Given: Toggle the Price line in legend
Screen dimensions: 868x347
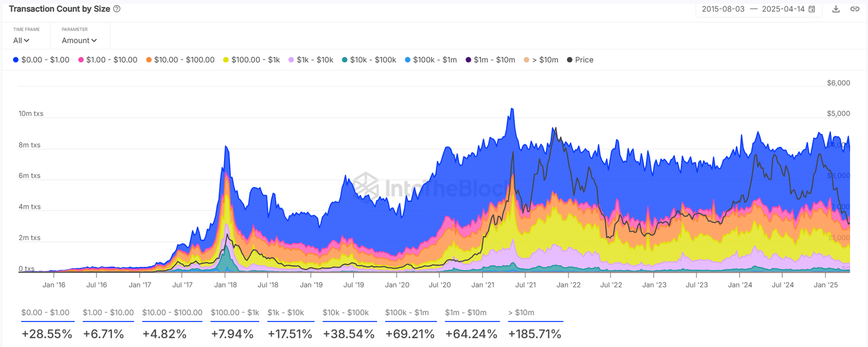Looking at the screenshot, I should (x=580, y=60).
